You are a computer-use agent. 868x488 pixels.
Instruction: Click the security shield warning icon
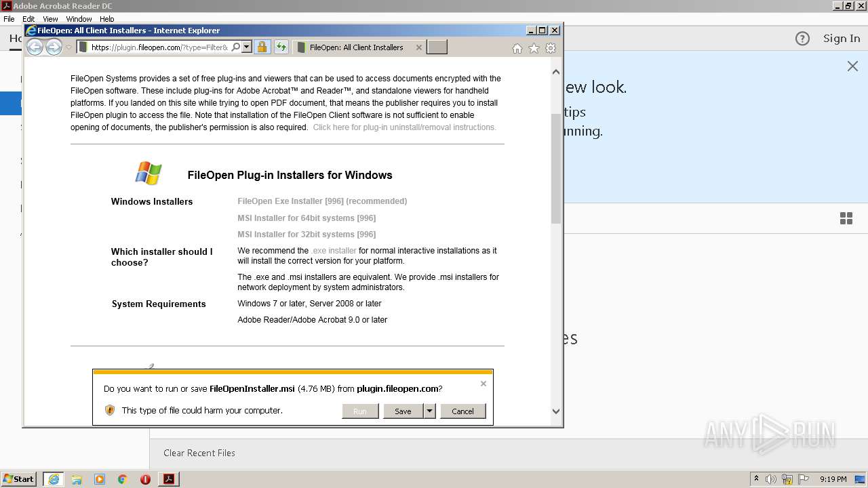pyautogui.click(x=110, y=410)
